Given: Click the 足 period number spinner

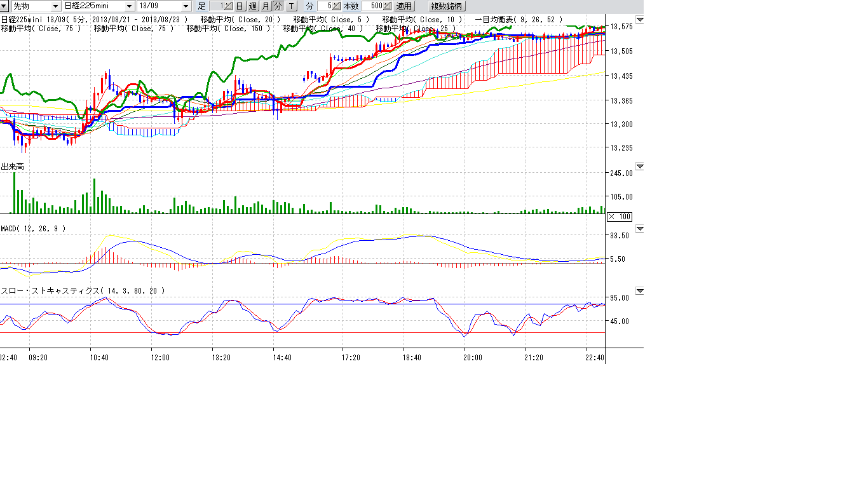Looking at the screenshot, I should point(228,6).
